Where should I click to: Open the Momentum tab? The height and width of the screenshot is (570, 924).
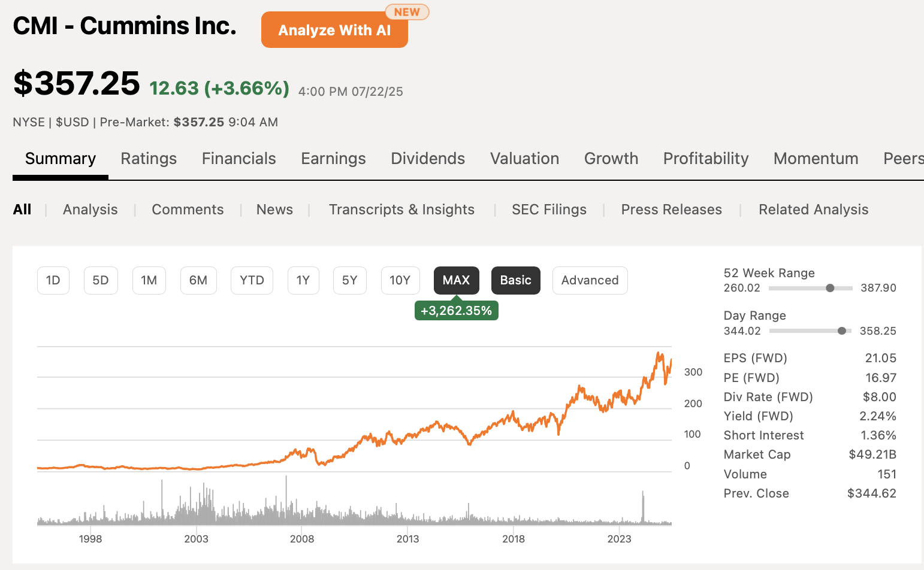816,158
